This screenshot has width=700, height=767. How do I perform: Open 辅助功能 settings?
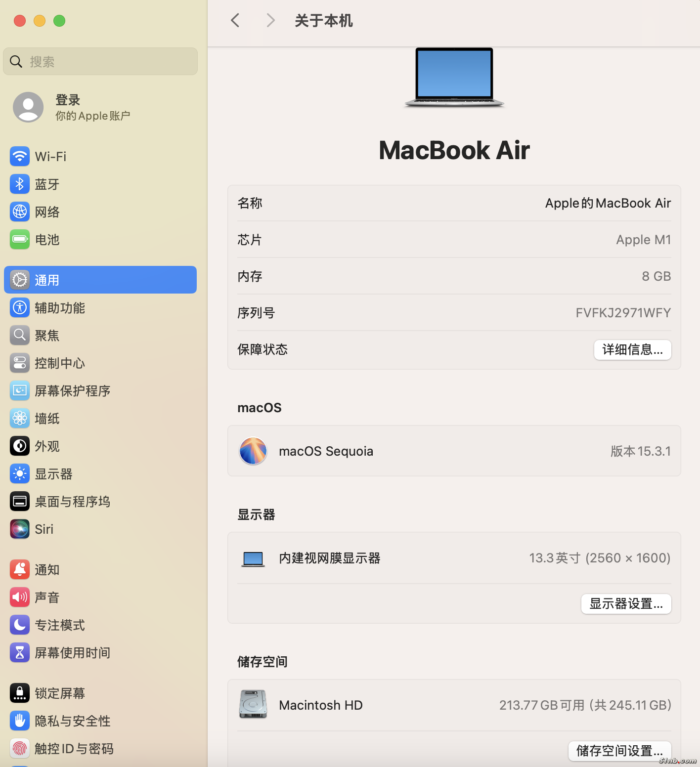(59, 307)
